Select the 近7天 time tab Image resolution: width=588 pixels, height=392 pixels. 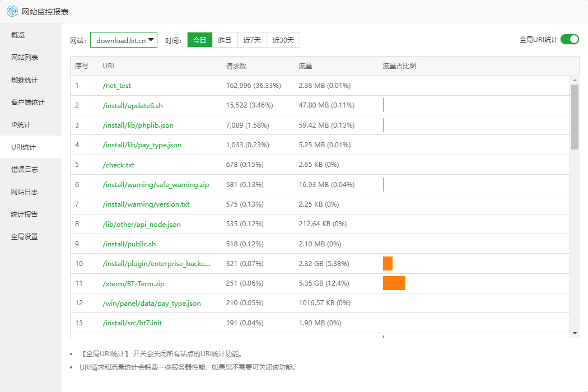point(252,40)
